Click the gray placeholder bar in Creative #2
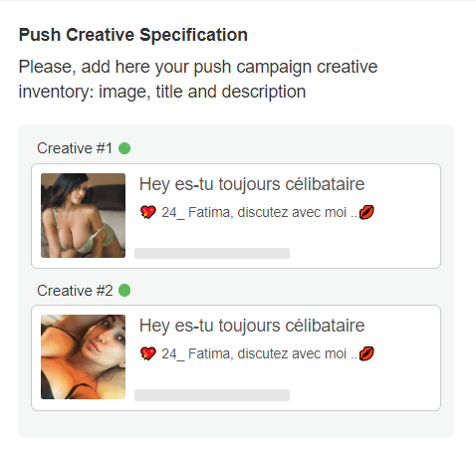The image size is (476, 457). pyautogui.click(x=212, y=395)
